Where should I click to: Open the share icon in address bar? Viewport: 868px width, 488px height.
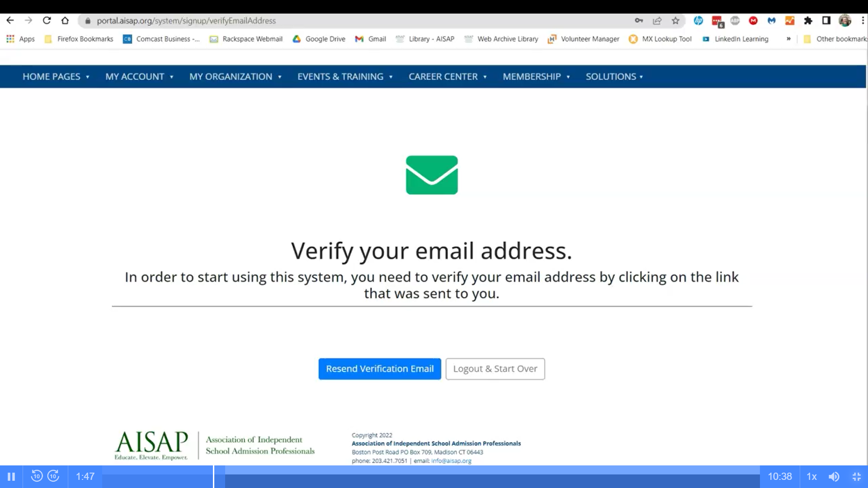[x=657, y=21]
